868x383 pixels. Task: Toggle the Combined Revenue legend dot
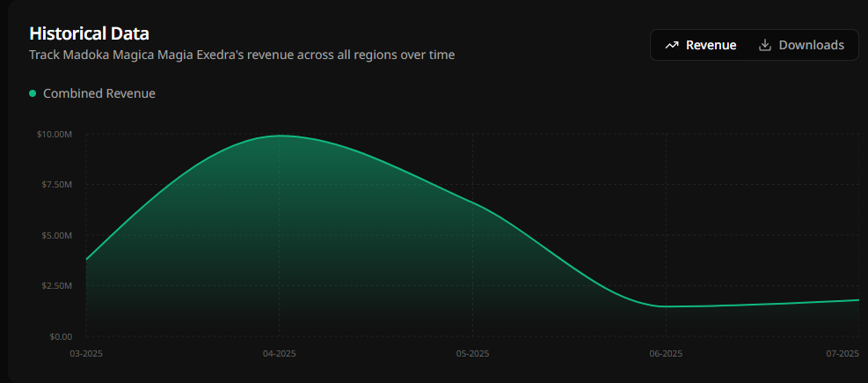pyautogui.click(x=33, y=93)
